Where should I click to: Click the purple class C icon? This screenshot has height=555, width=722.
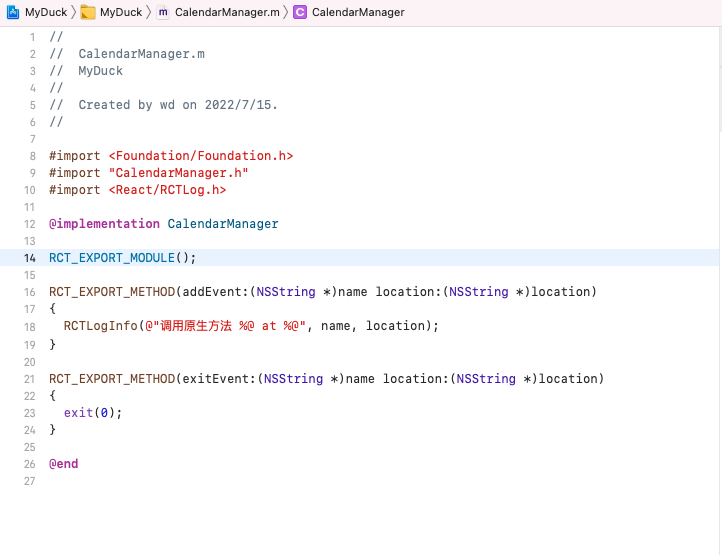click(x=300, y=12)
